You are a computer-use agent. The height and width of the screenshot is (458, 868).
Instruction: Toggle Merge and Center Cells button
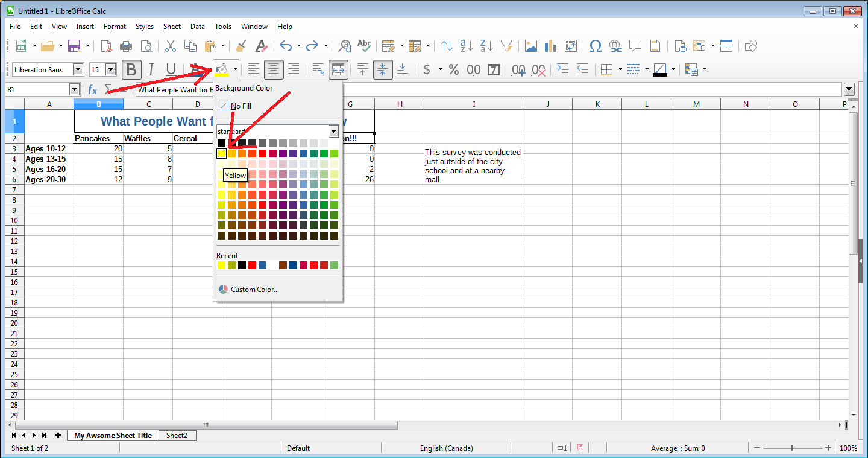pyautogui.click(x=338, y=70)
